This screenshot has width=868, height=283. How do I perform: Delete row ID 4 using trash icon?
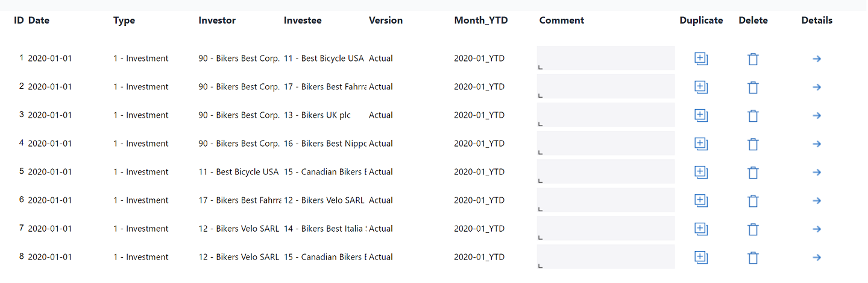pyautogui.click(x=753, y=144)
